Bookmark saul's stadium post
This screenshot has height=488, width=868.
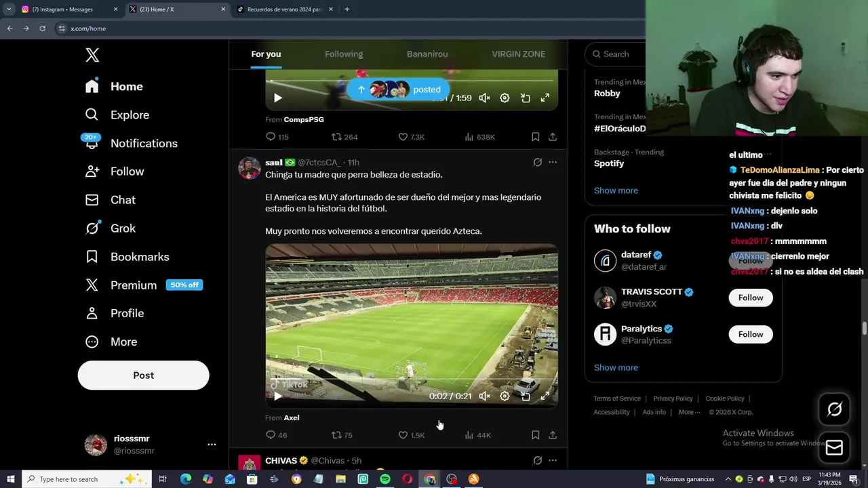(535, 435)
